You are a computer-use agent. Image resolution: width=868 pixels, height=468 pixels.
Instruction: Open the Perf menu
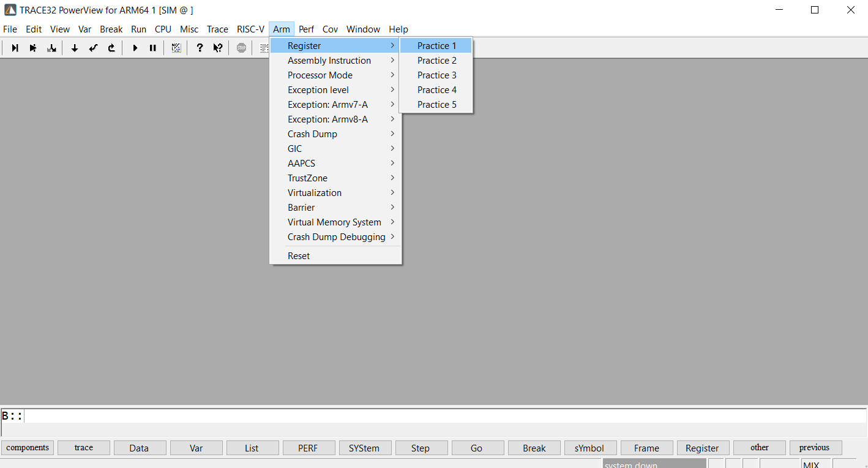coord(307,29)
